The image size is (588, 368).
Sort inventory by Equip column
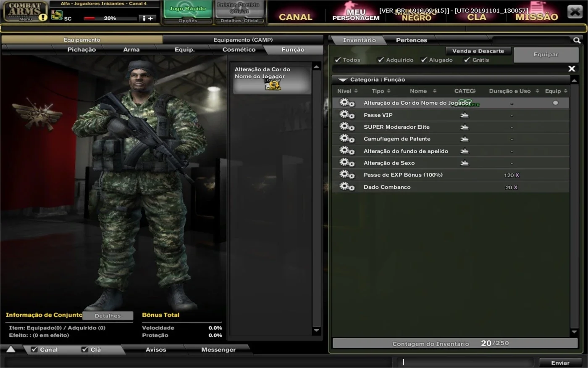[556, 91]
